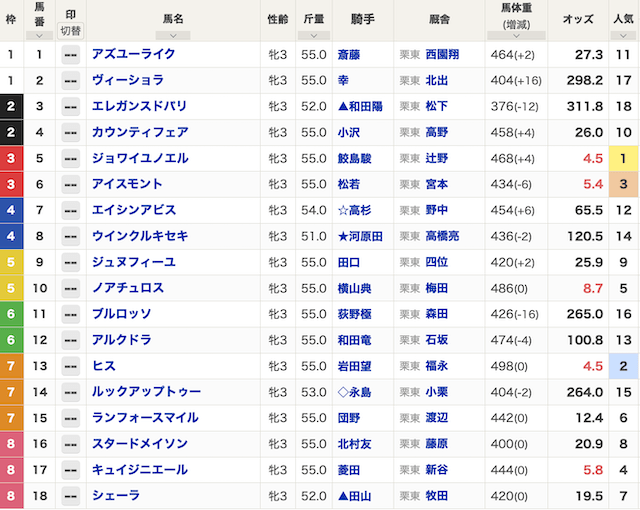Click red frame number cell in アイスモント row

[11, 185]
